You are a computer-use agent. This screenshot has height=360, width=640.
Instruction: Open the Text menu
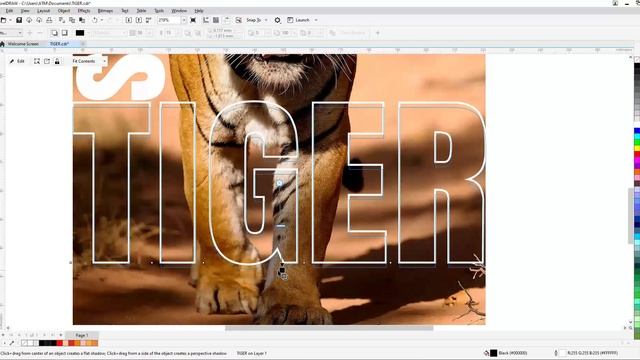125,11
